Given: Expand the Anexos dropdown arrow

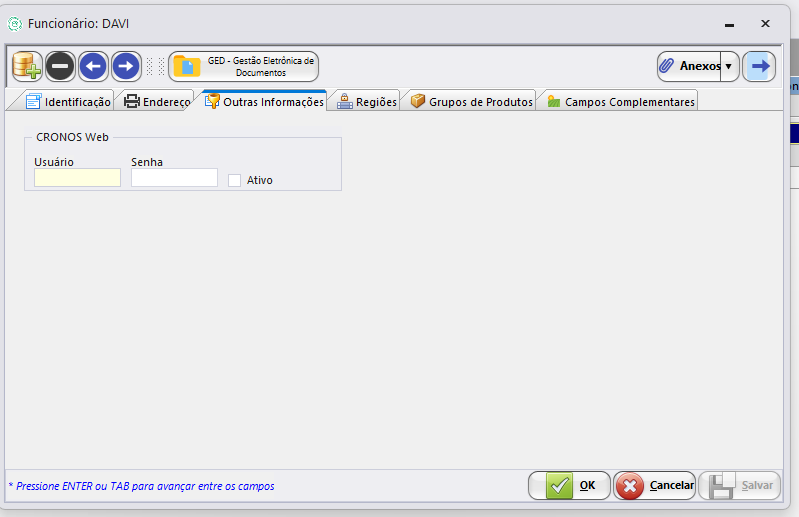Looking at the screenshot, I should click(729, 66).
